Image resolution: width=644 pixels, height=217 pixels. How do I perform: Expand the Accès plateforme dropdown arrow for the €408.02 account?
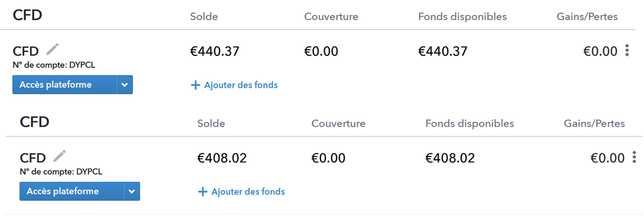(132, 192)
